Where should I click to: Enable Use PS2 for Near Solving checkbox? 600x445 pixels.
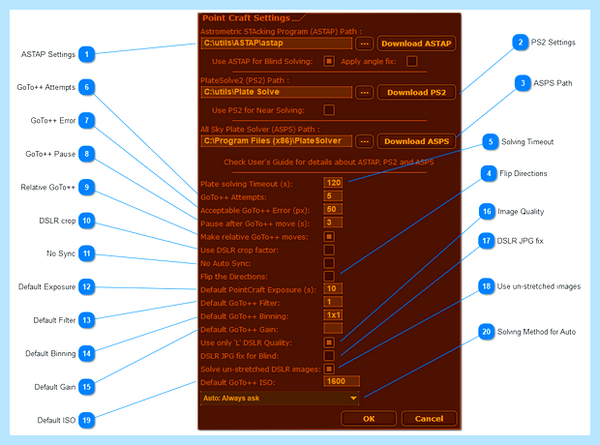[x=329, y=110]
